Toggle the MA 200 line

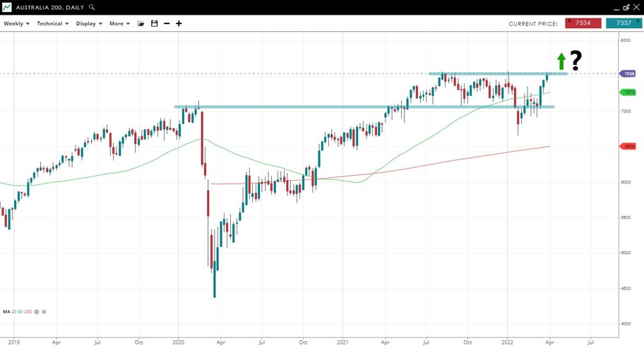pyautogui.click(x=28, y=311)
